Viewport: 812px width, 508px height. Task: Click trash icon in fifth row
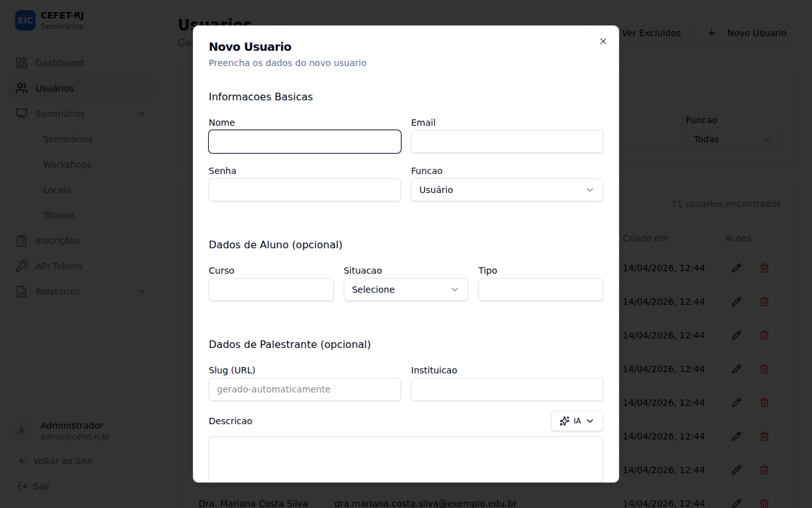[x=764, y=403]
